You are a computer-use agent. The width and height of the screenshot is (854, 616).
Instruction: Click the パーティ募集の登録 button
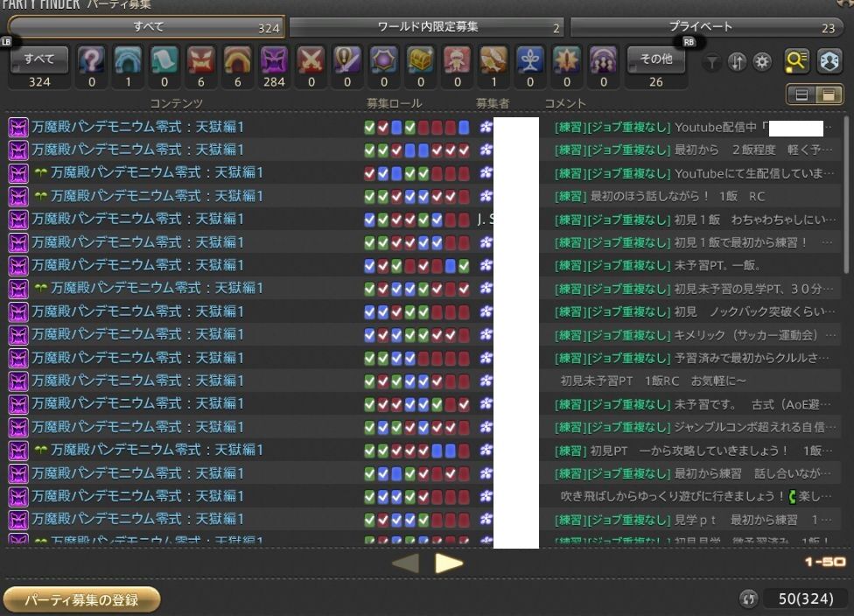(81, 599)
